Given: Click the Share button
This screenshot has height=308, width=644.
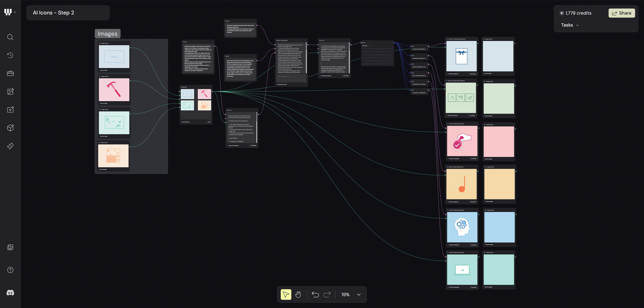Looking at the screenshot, I should (x=621, y=13).
